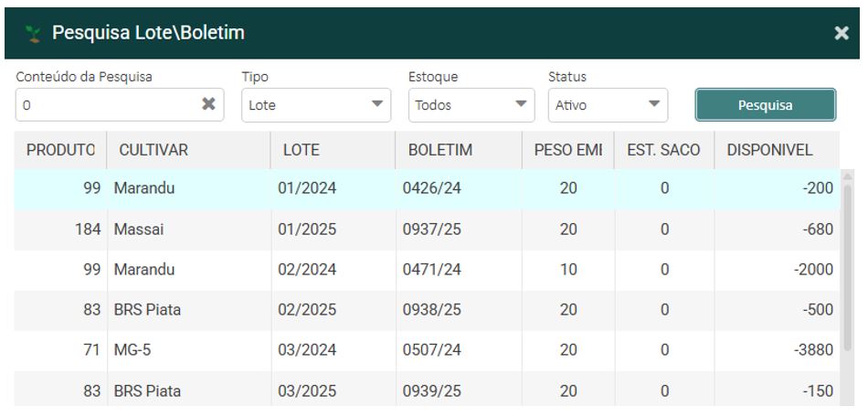Sort by the PRODUTO column header

tap(60, 151)
